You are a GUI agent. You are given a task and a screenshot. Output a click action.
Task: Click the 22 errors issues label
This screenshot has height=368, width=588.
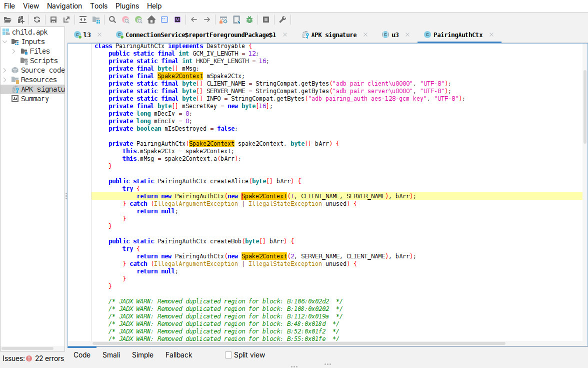(49, 358)
